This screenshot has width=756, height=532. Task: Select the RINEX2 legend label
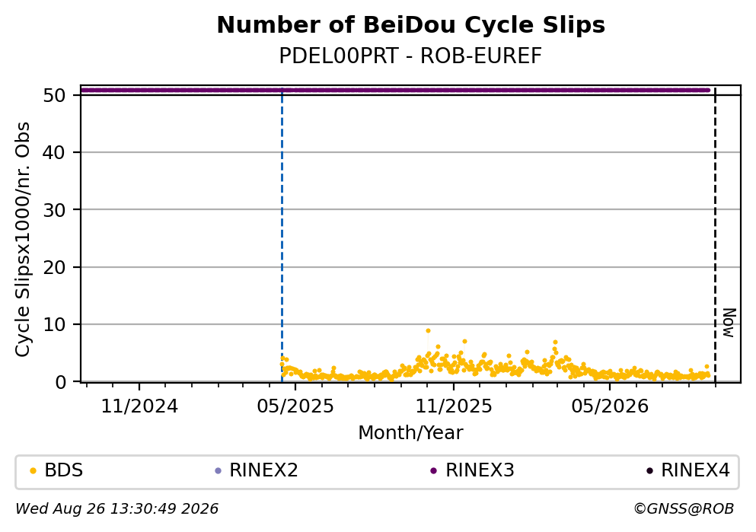coord(263,470)
